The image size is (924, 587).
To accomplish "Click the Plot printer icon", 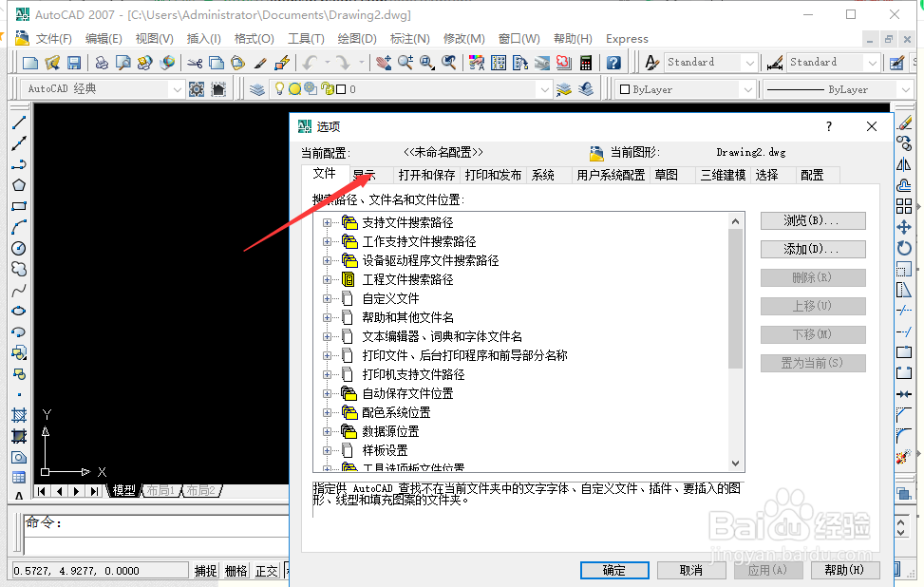I will click(102, 63).
